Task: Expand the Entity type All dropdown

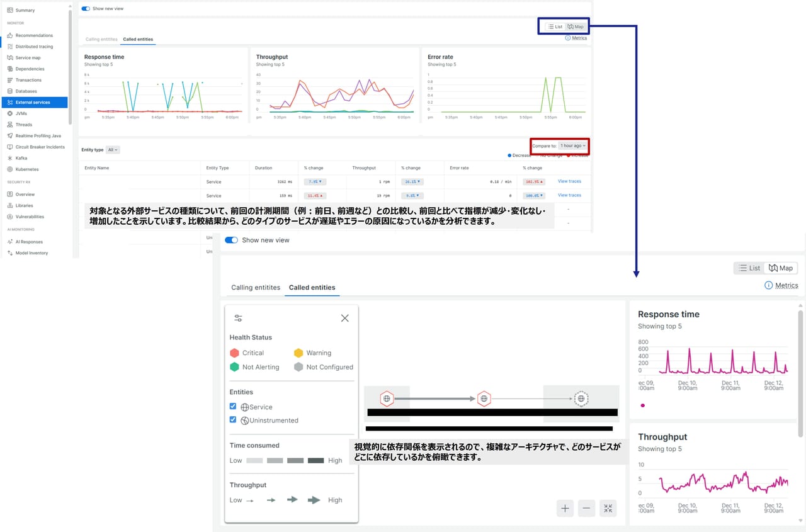Action: (113, 150)
